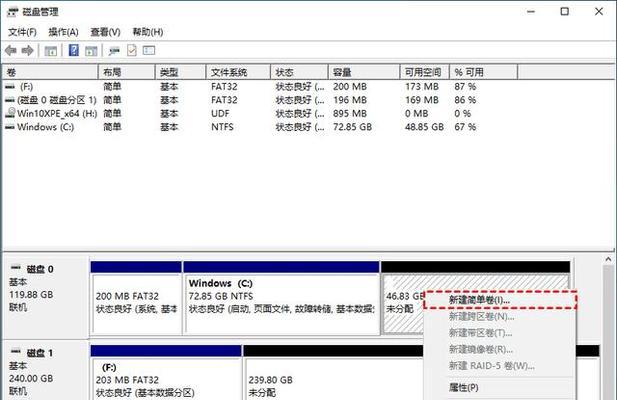Click the drive icon next to (F:) volume
Viewport: 617px width, 400px height.
point(10,87)
